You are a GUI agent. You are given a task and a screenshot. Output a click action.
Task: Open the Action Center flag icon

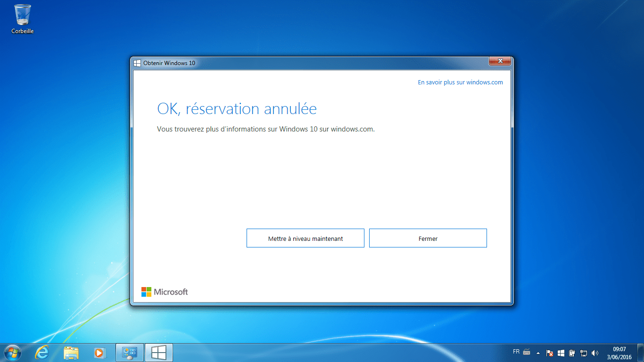[x=550, y=353]
